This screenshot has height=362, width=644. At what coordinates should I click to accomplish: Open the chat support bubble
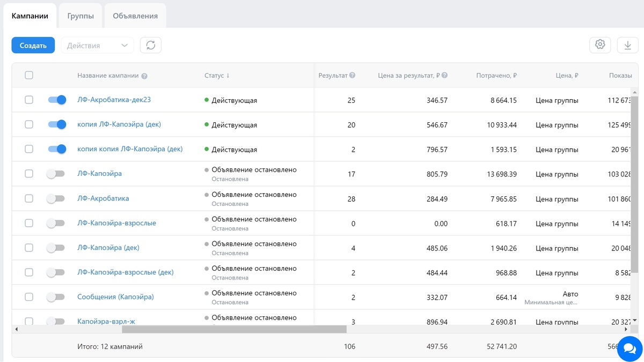pyautogui.click(x=630, y=347)
